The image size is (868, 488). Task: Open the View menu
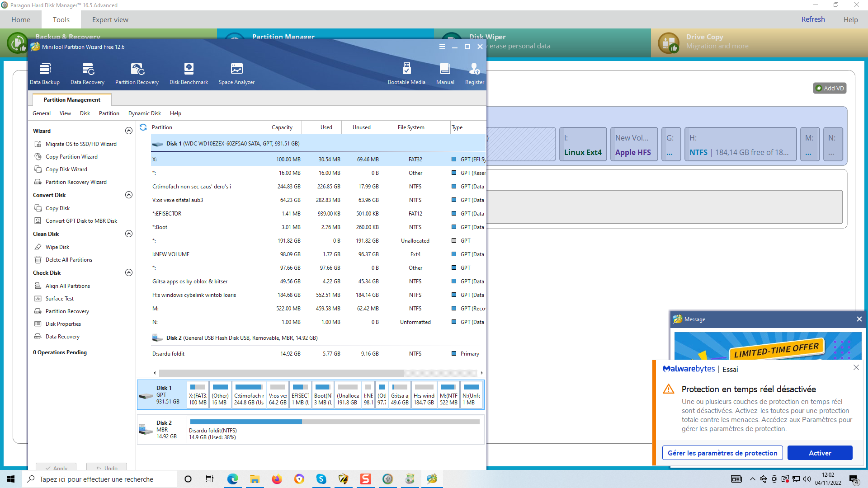point(65,113)
